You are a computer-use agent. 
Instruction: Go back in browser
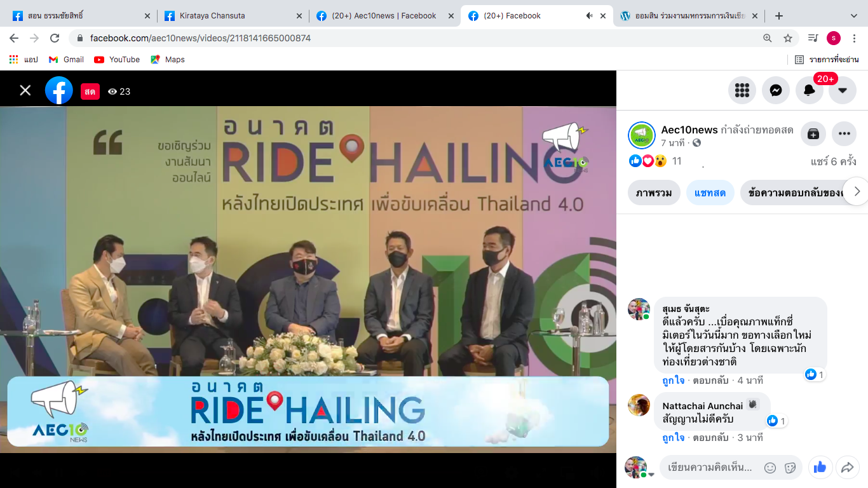14,38
